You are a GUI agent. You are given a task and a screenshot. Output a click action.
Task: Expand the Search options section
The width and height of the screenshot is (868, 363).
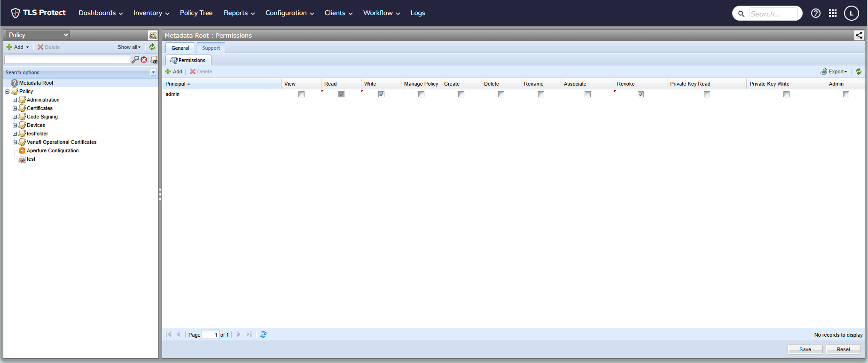(x=153, y=72)
